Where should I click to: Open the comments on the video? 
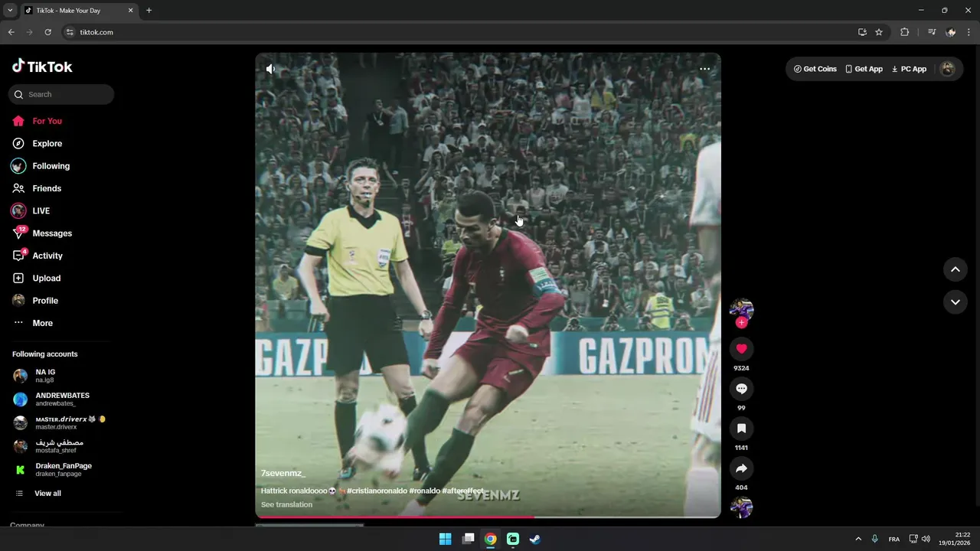(741, 389)
